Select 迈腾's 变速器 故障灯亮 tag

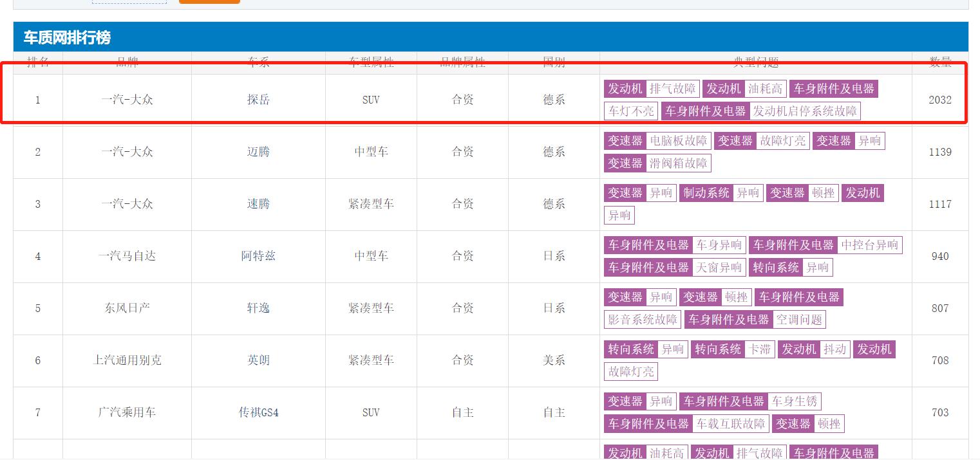(762, 141)
